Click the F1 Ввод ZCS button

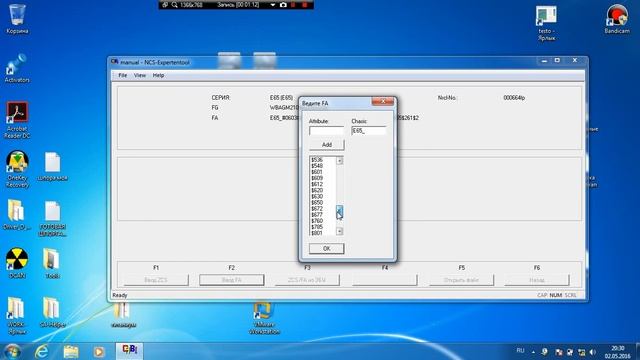pos(156,280)
